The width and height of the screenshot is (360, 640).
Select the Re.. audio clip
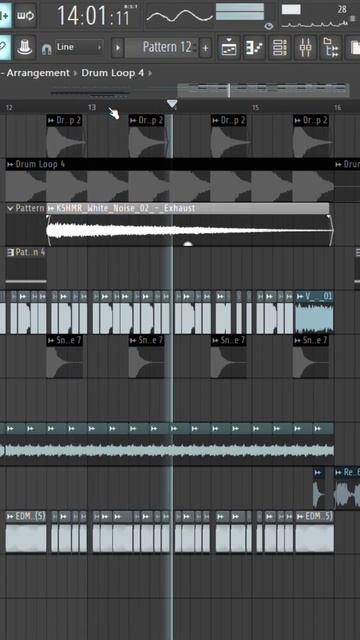pyautogui.click(x=347, y=488)
